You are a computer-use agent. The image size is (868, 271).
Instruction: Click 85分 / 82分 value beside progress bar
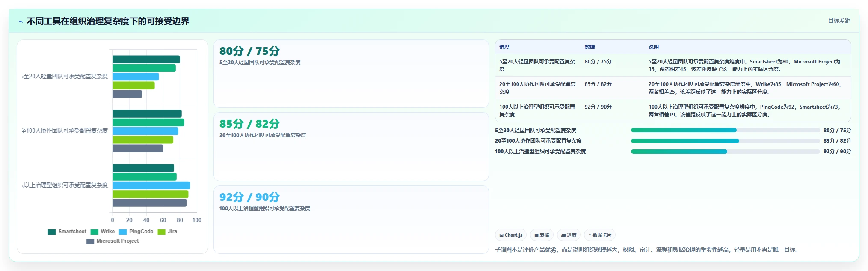tap(837, 141)
